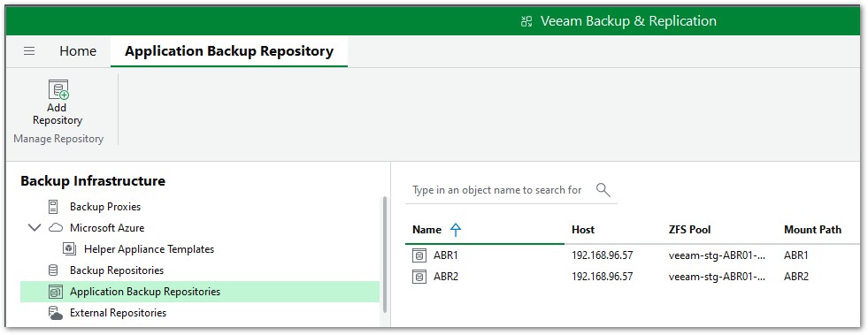Viewport: 868px width, 335px height.
Task: Sort by the Name column header
Action: 426,230
